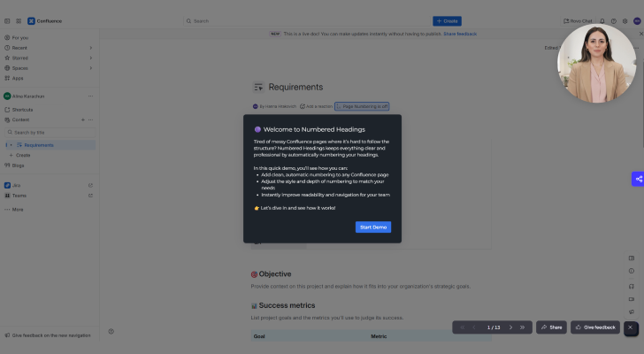Go to the next demo step
The height and width of the screenshot is (354, 644).
510,327
